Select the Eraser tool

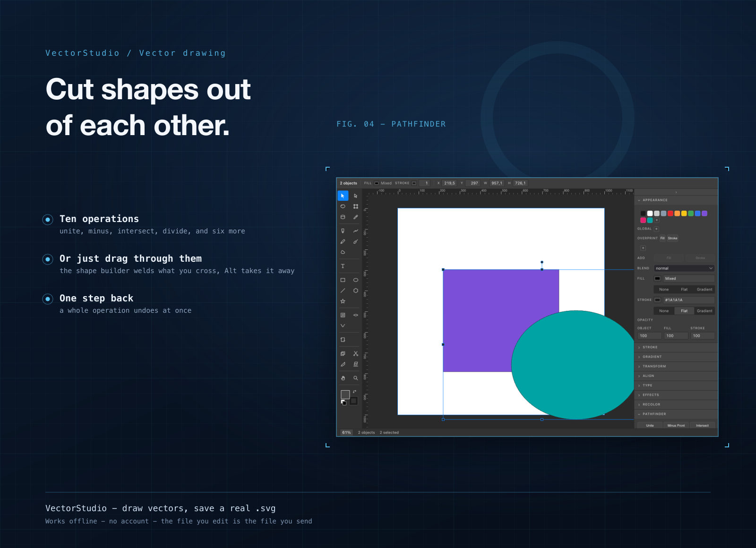356,364
